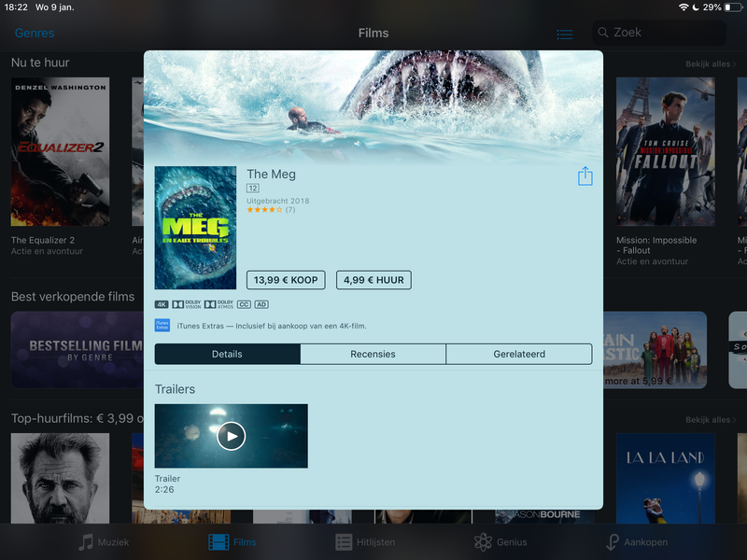Image resolution: width=747 pixels, height=560 pixels.
Task: Switch to the Recensies tab
Action: click(373, 355)
